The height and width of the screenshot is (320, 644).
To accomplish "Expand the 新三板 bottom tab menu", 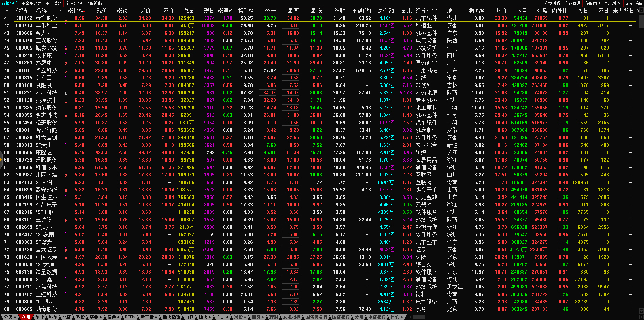I will pyautogui.click(x=149, y=317).
